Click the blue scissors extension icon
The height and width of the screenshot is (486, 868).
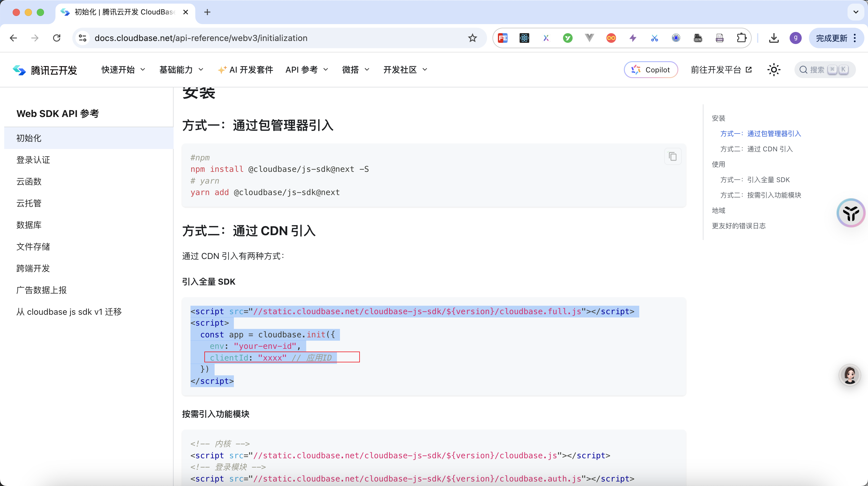pos(654,38)
